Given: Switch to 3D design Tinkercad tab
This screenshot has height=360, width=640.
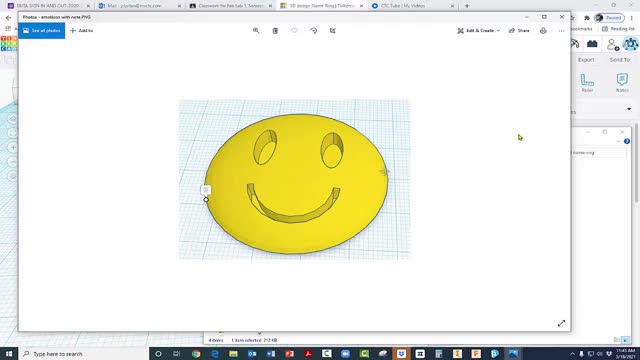Looking at the screenshot, I should tap(321, 6).
